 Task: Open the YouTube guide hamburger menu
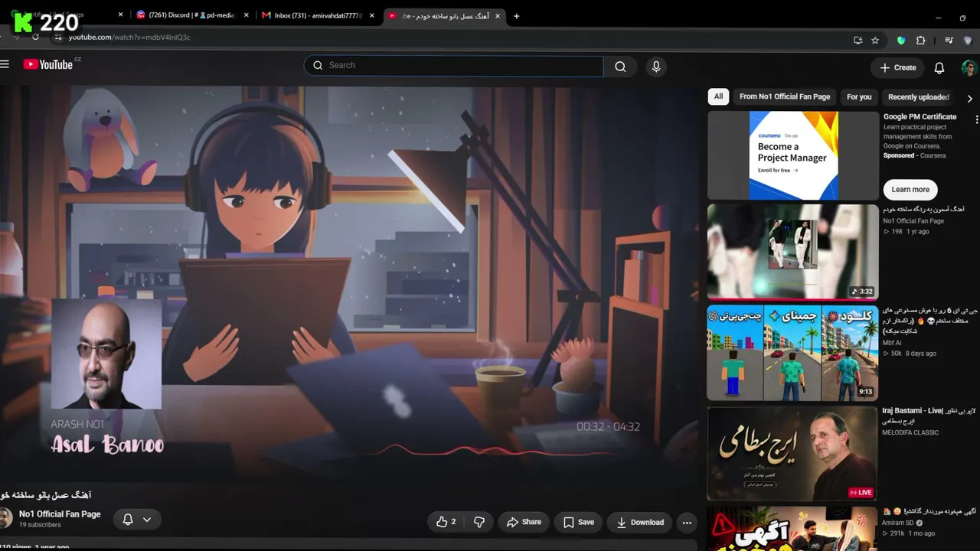(x=5, y=65)
